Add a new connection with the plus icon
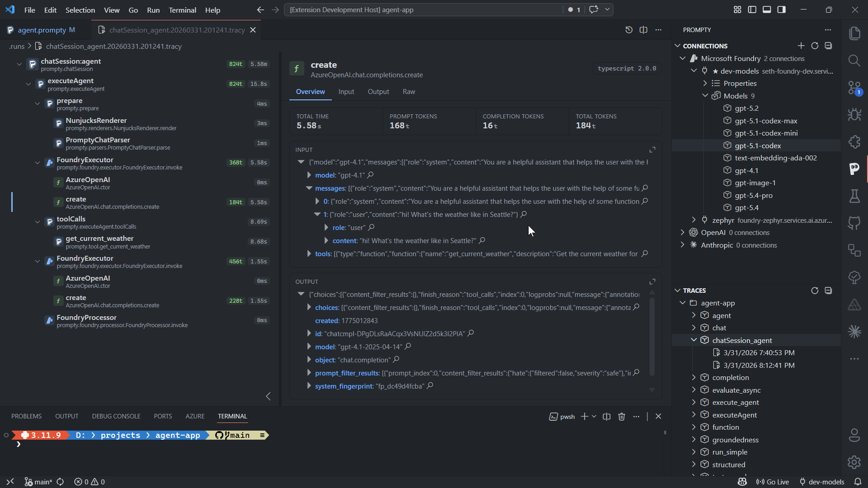Image resolution: width=868 pixels, height=488 pixels. (x=801, y=45)
